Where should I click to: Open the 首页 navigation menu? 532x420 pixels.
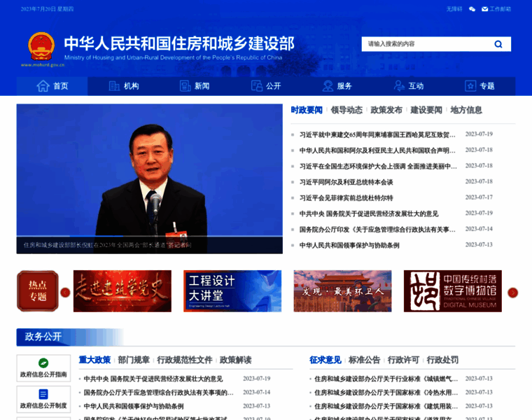52,86
